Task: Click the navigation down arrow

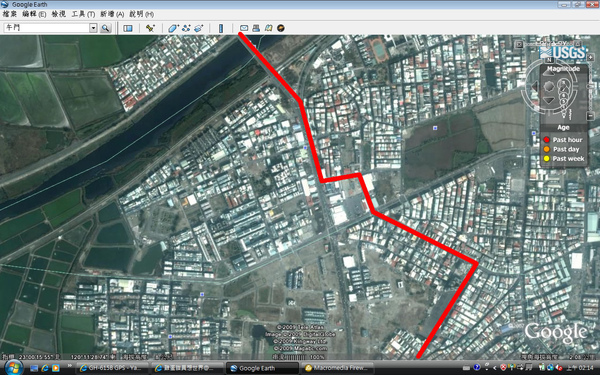Action: [548, 100]
